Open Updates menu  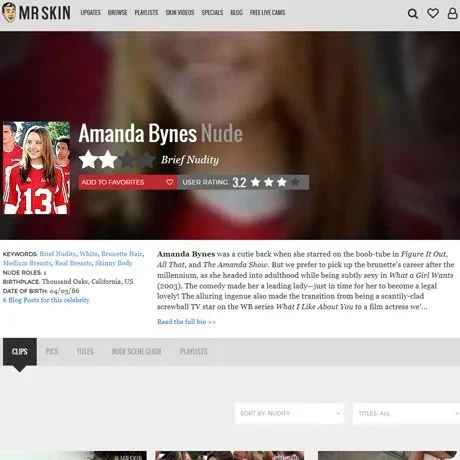pos(91,13)
